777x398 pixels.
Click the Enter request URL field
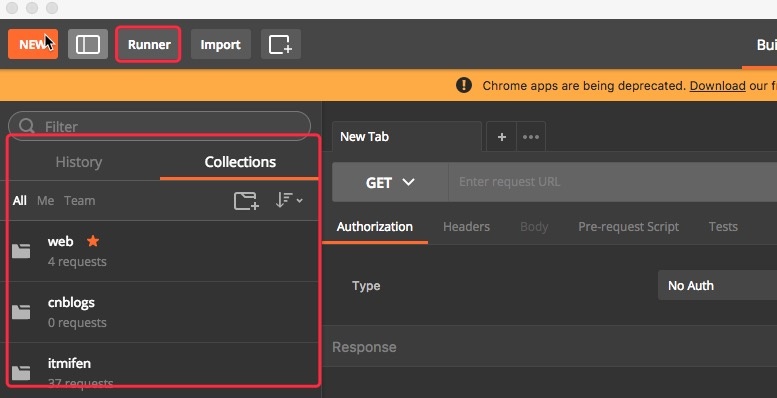(612, 182)
